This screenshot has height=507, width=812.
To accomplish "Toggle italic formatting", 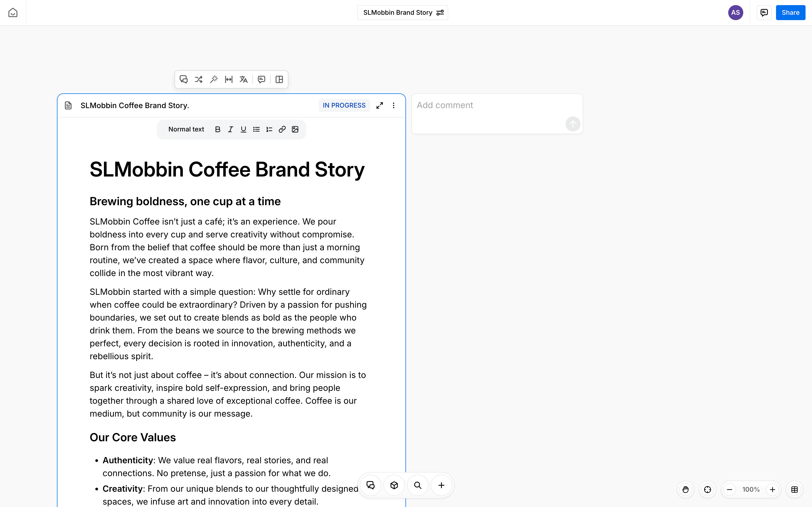I will 230,129.
